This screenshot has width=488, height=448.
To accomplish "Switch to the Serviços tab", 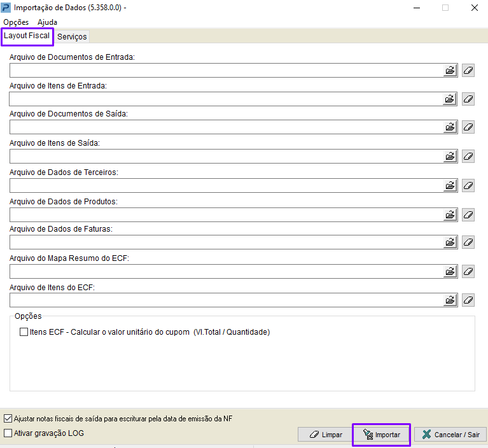I will (72, 37).
